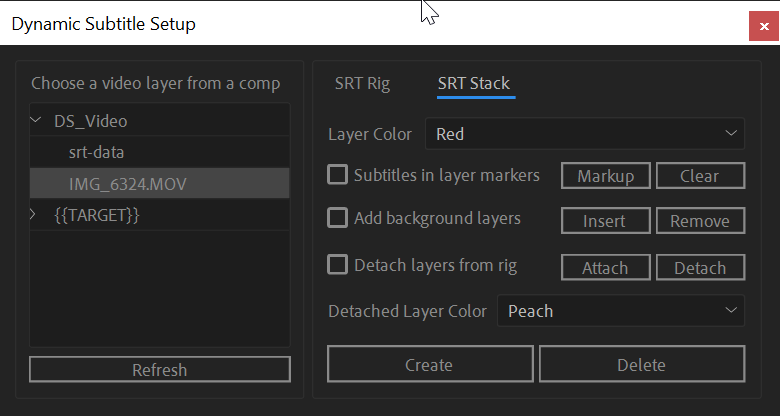
Task: Click the Remove button
Action: click(700, 220)
